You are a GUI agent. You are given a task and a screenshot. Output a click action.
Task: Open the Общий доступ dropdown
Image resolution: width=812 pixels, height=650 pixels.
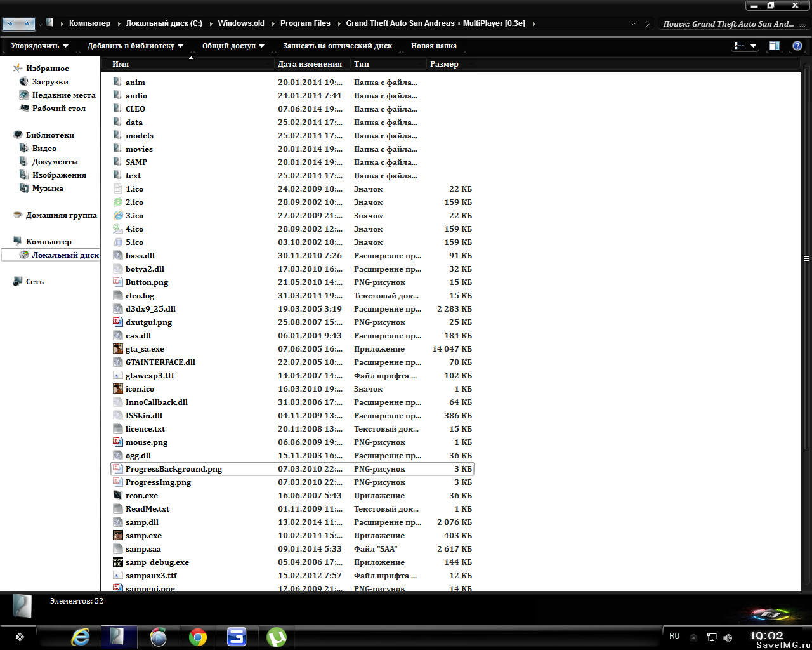(233, 46)
